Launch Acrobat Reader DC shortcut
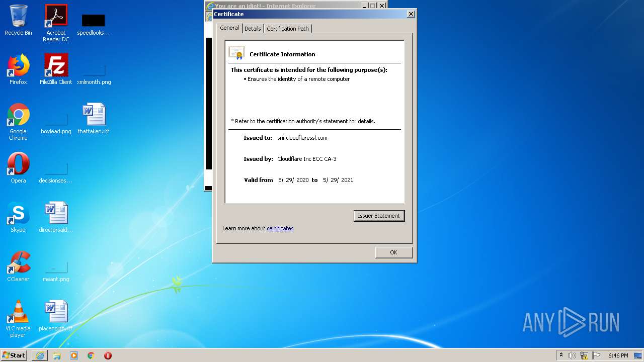Image resolution: width=644 pixels, height=362 pixels. pyautogui.click(x=56, y=23)
